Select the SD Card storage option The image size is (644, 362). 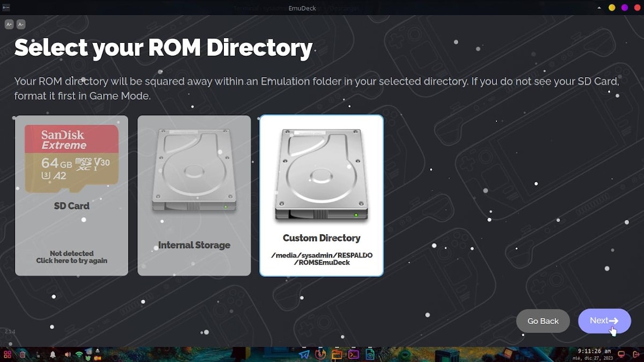71,195
